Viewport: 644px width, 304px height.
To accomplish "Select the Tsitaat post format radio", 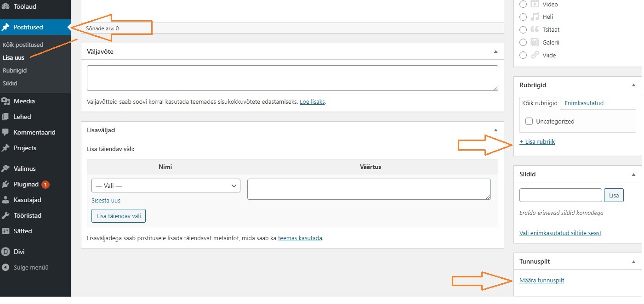I will point(523,29).
